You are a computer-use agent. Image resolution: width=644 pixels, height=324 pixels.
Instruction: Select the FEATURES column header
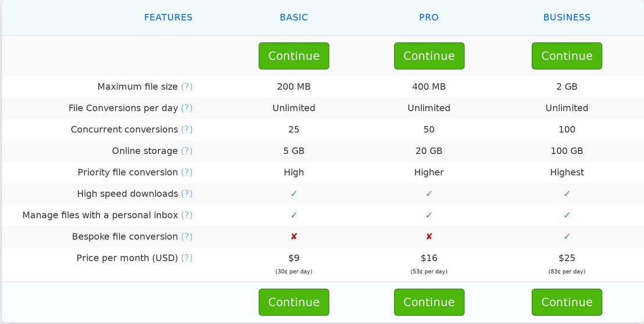(x=168, y=17)
